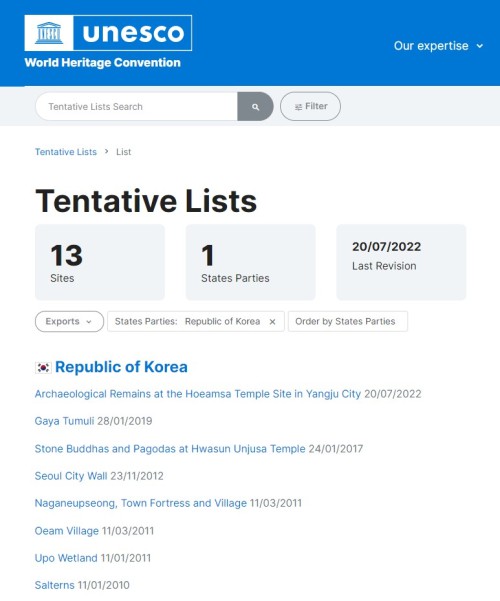The image size is (500, 601).
Task: Go to Tentative Lists breadcrumb link
Action: point(66,152)
